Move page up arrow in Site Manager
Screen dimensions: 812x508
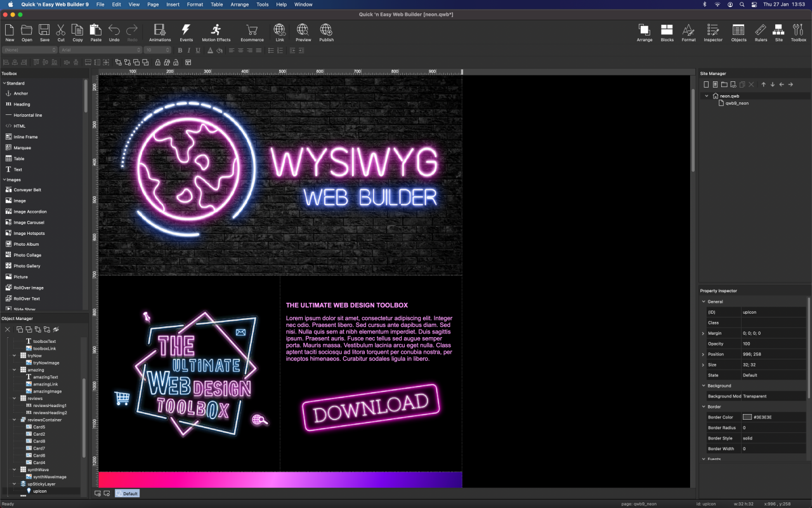764,84
